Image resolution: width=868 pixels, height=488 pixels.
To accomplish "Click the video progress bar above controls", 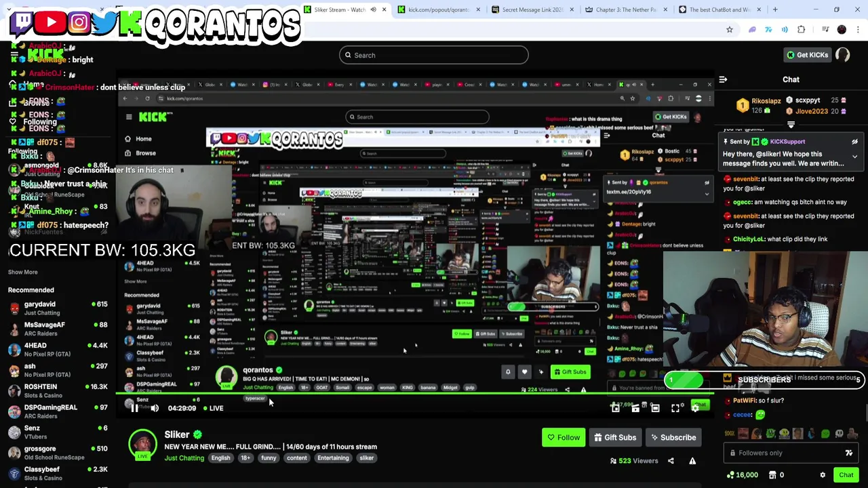I will point(414,394).
